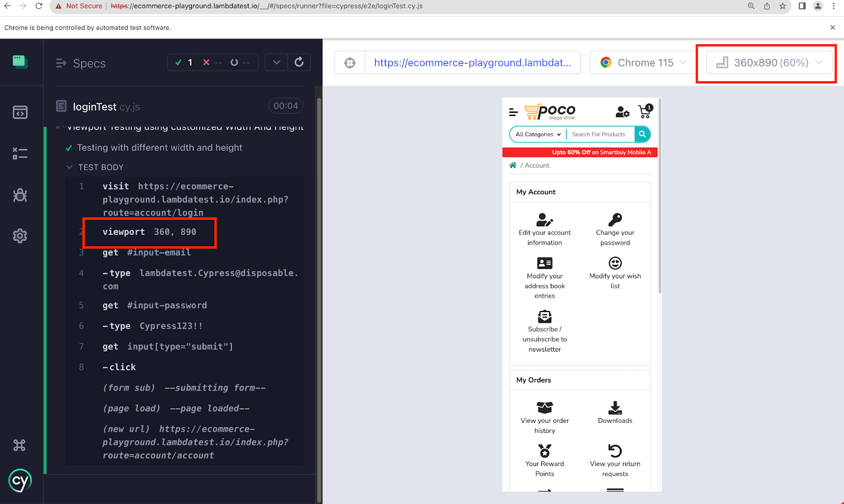Click the user account icon in the store header
Screen dimensions: 844x504
622,112
